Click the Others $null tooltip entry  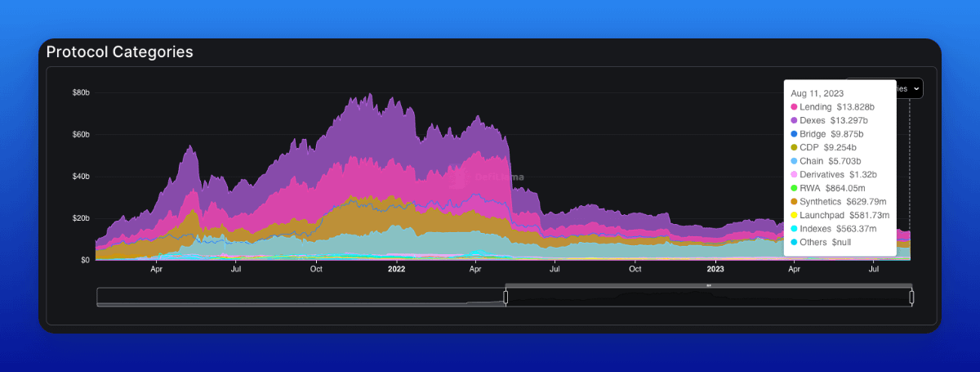(824, 242)
